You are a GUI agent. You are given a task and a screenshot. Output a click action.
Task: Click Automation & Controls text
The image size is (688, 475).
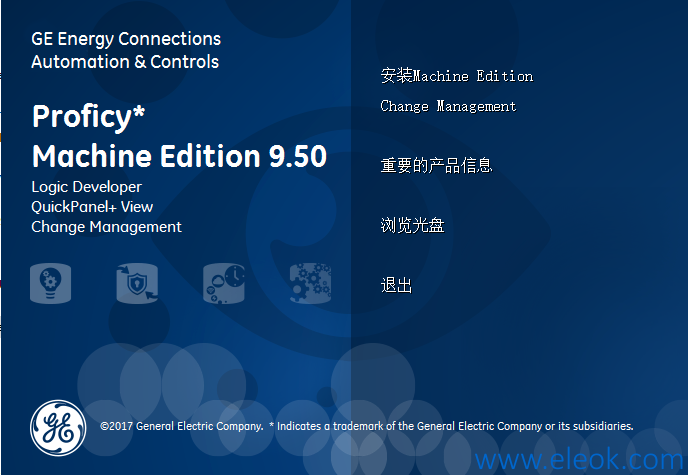pos(125,62)
